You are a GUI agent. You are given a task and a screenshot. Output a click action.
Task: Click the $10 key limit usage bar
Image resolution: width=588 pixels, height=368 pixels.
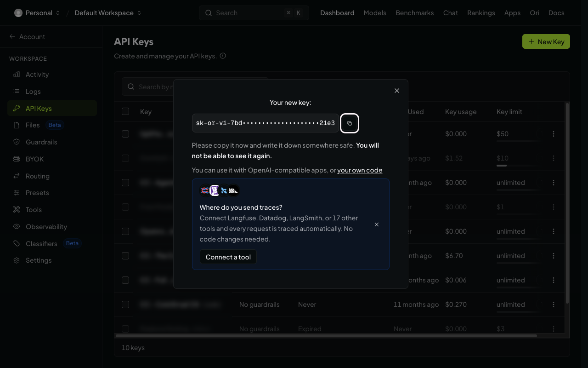coord(517,165)
